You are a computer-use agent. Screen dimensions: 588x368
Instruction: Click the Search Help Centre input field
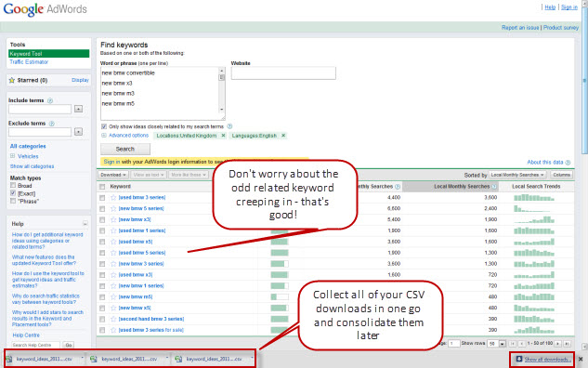(35, 345)
